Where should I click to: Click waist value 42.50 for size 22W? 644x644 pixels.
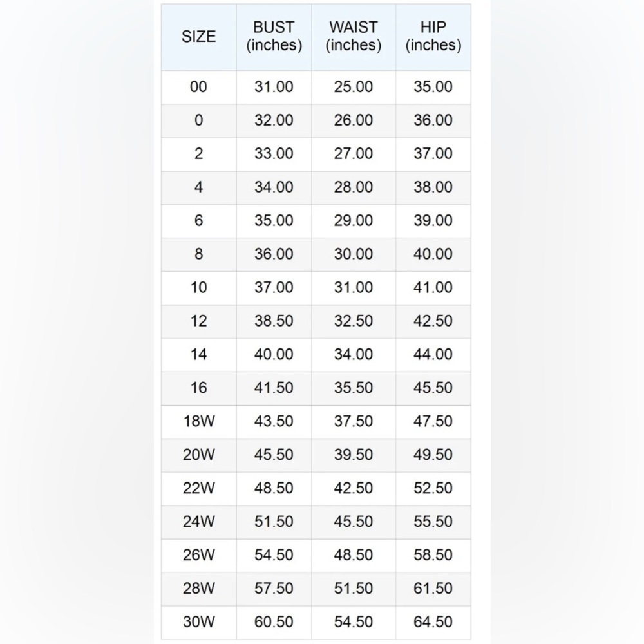coord(353,488)
